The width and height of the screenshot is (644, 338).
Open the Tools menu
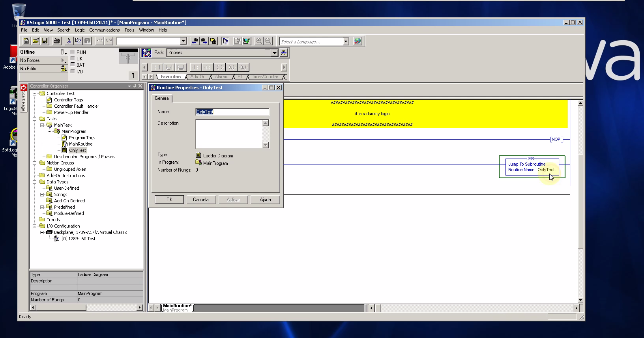click(x=129, y=30)
